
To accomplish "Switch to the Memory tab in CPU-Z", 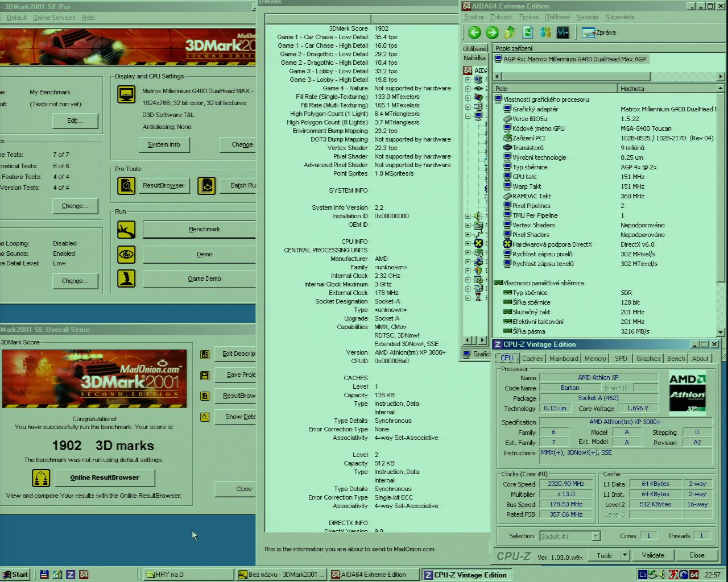I will pos(595,359).
